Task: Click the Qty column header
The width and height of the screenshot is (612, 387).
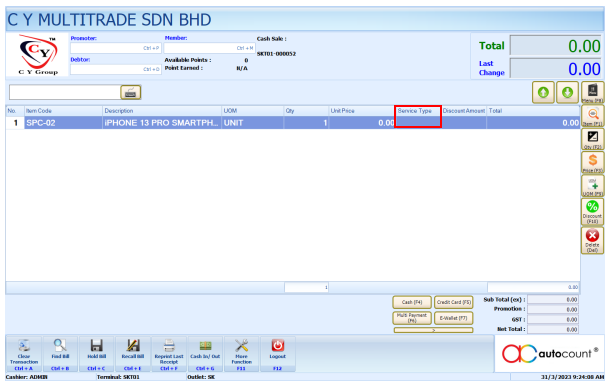Action: point(306,111)
